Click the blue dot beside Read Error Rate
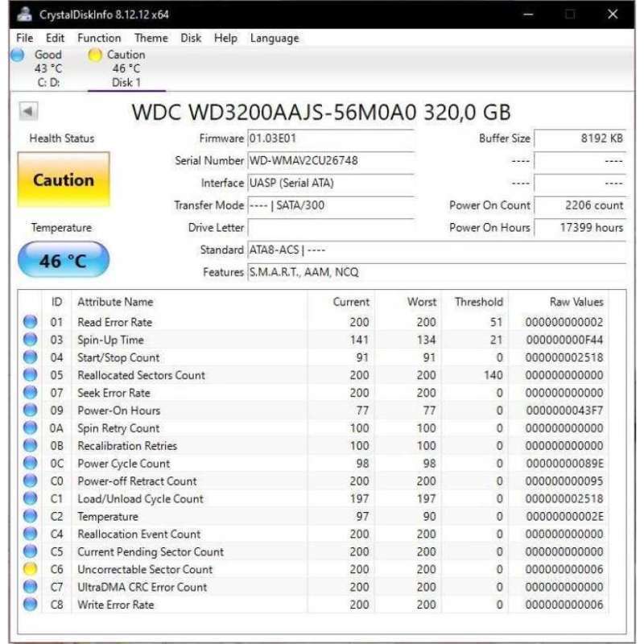 click(x=31, y=322)
